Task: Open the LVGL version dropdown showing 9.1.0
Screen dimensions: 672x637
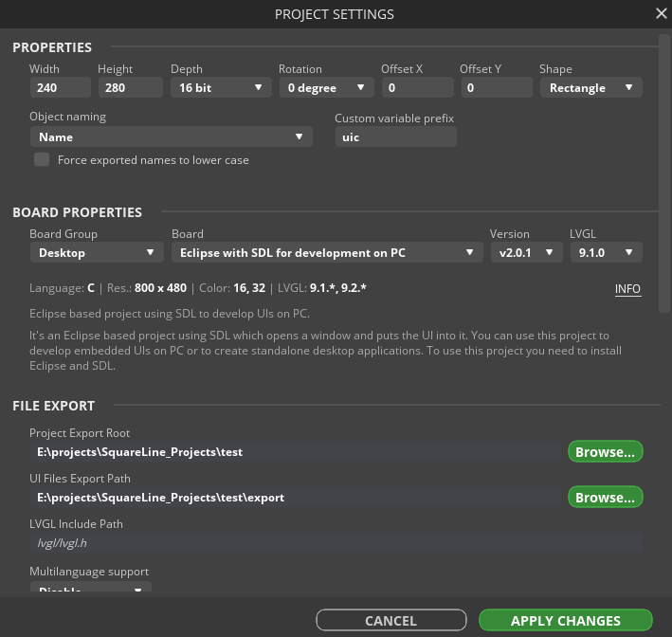Action: click(606, 253)
